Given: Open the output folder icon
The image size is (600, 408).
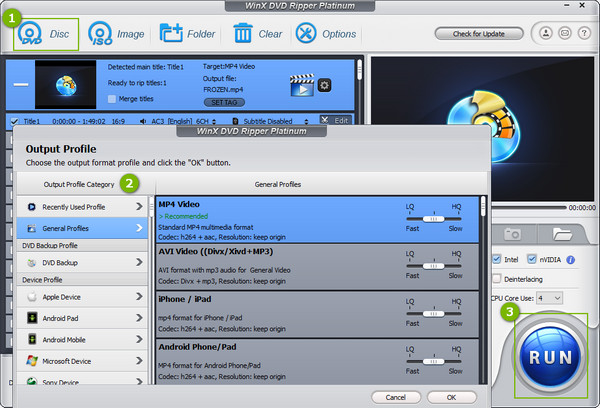Looking at the screenshot, I should pos(562,234).
